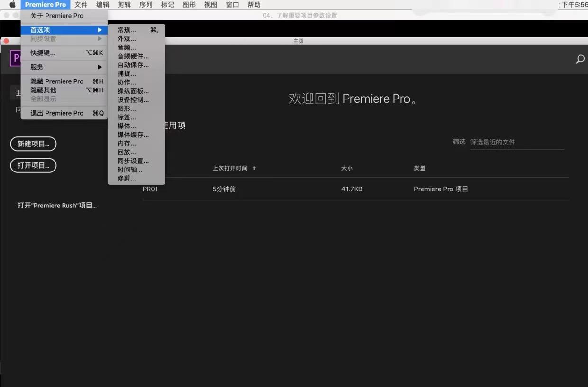The height and width of the screenshot is (387, 588).
Task: Select 隐藏 Premiere Pro
Action: pos(64,81)
